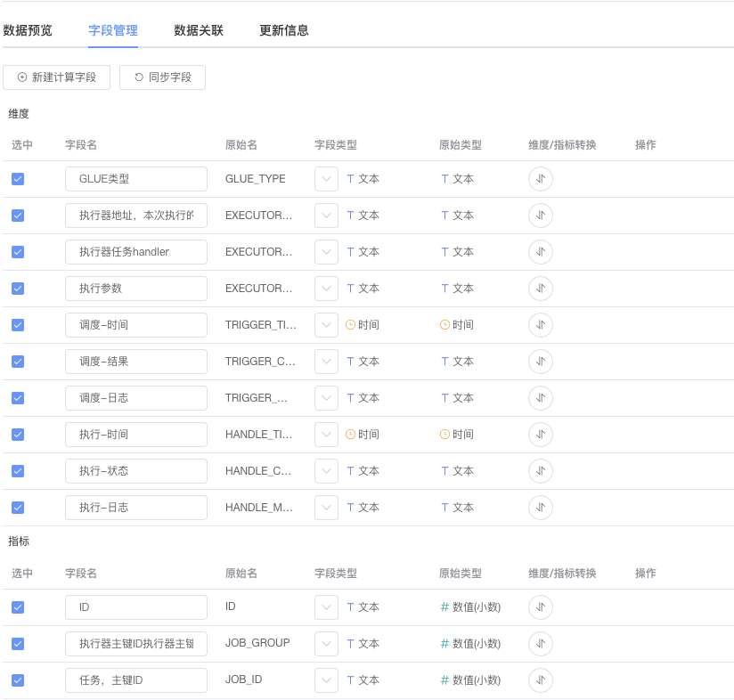
Task: Uncheck the ID metric checkbox
Action: pos(18,606)
